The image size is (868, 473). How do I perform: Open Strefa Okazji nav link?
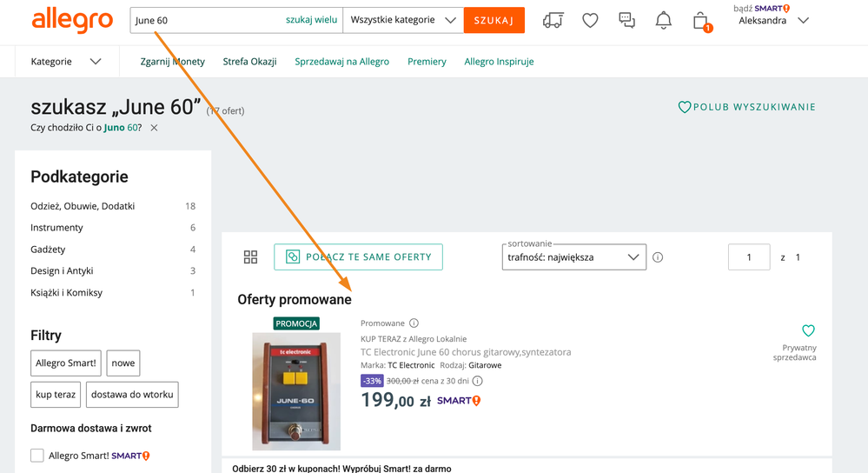(249, 62)
